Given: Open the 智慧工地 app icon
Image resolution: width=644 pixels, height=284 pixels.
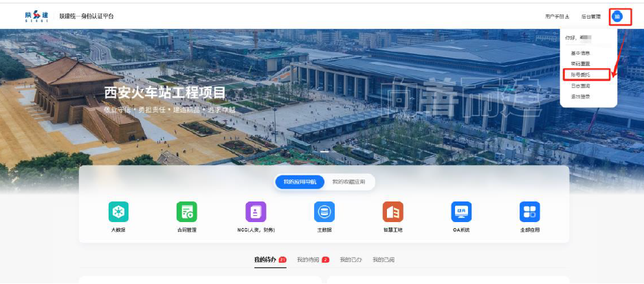Looking at the screenshot, I should 393,212.
